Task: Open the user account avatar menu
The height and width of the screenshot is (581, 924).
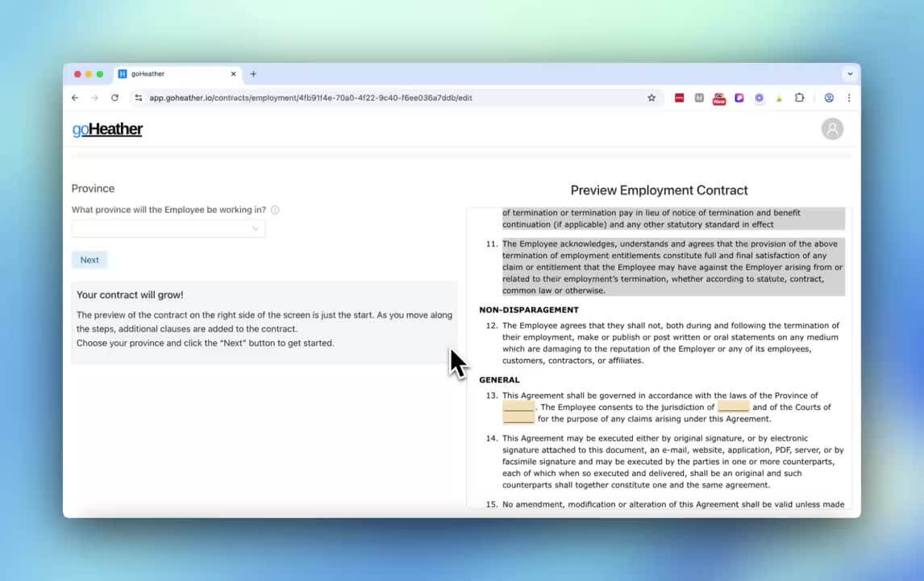Action: (x=831, y=129)
